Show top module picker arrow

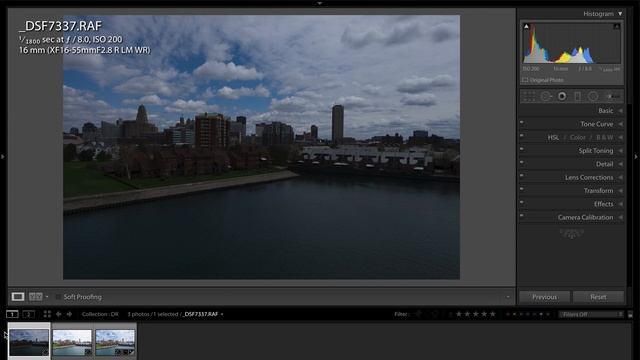320,3
